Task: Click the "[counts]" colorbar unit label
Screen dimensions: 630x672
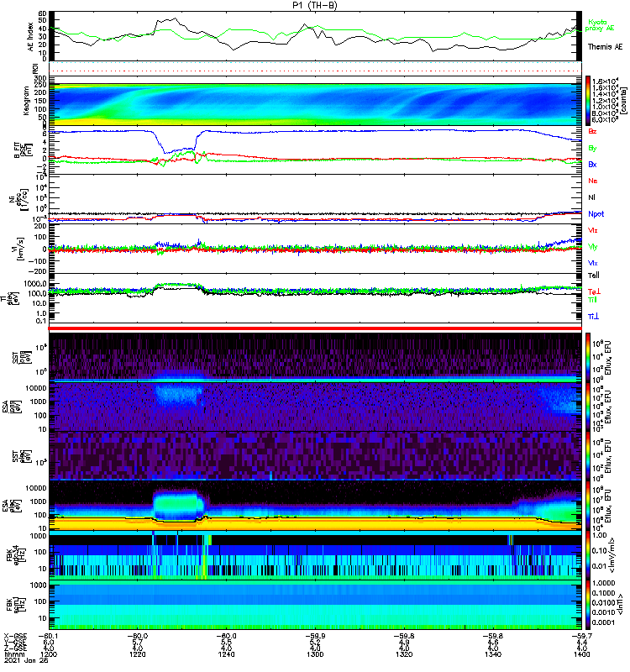Action: pyautogui.click(x=624, y=101)
